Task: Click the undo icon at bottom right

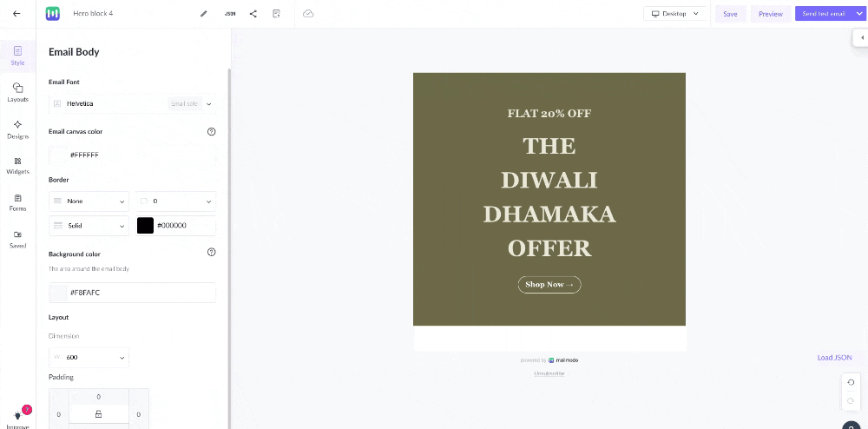Action: (851, 382)
